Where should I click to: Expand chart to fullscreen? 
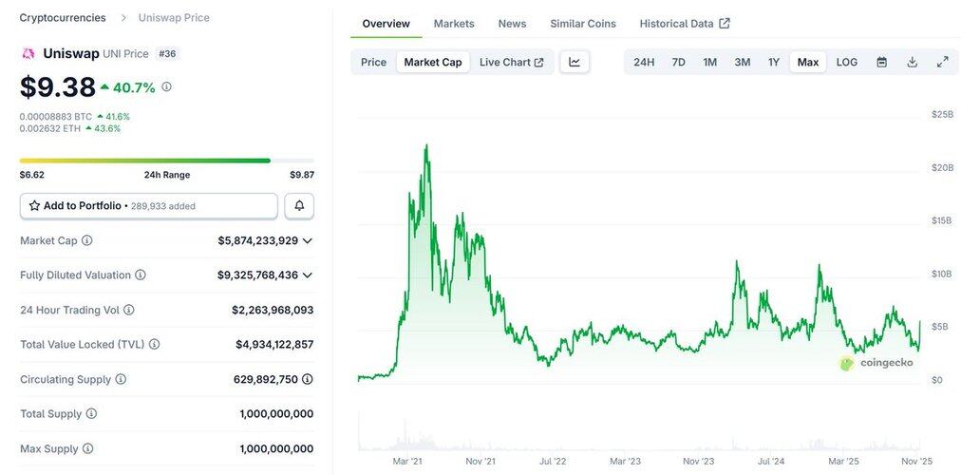942,62
